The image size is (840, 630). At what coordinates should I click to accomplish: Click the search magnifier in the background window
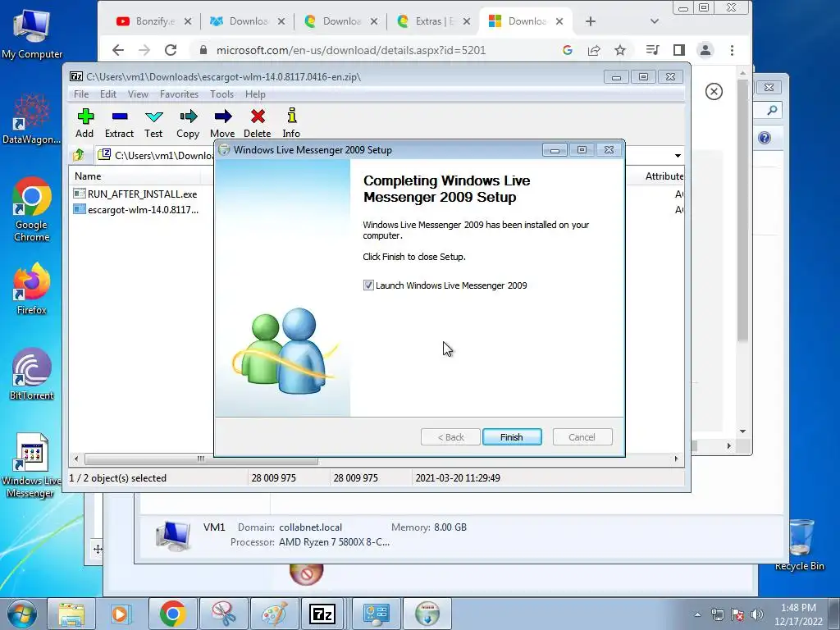[772, 111]
